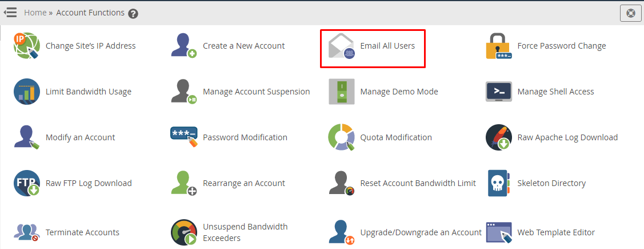Open the Web Template Editor icon
Viewport: 644px width, 249px height.
click(x=498, y=232)
